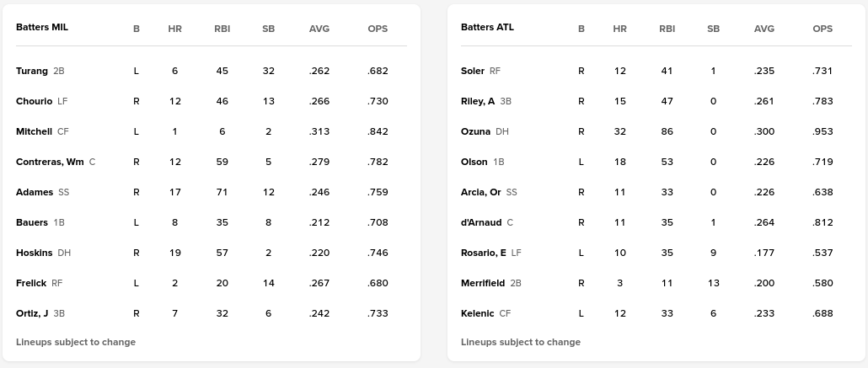This screenshot has height=368, width=868.
Task: Open Adames player profile
Action: (35, 192)
